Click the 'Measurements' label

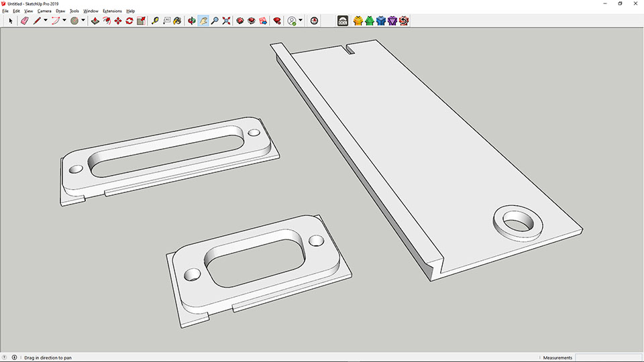[x=557, y=358]
